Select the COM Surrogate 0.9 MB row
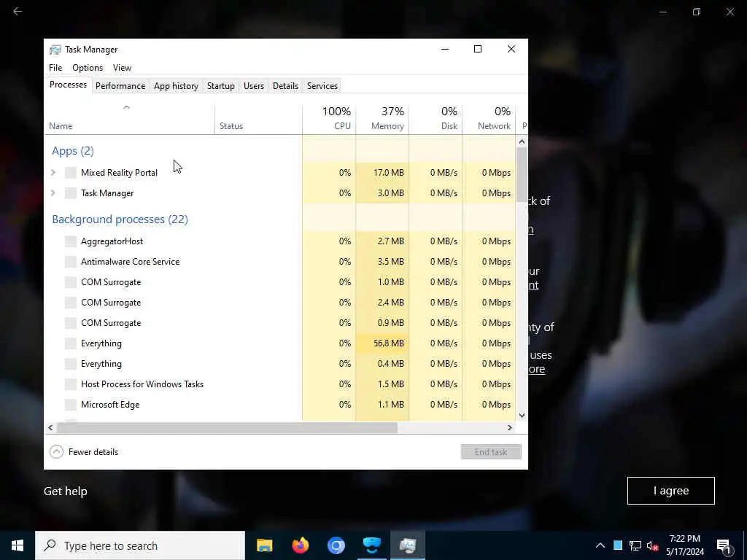This screenshot has height=560, width=747. click(x=280, y=323)
